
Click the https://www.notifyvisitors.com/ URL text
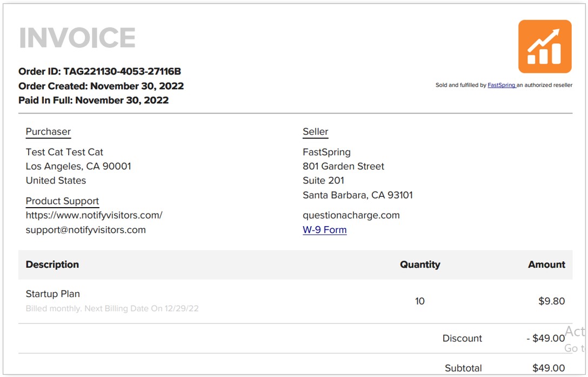[94, 215]
